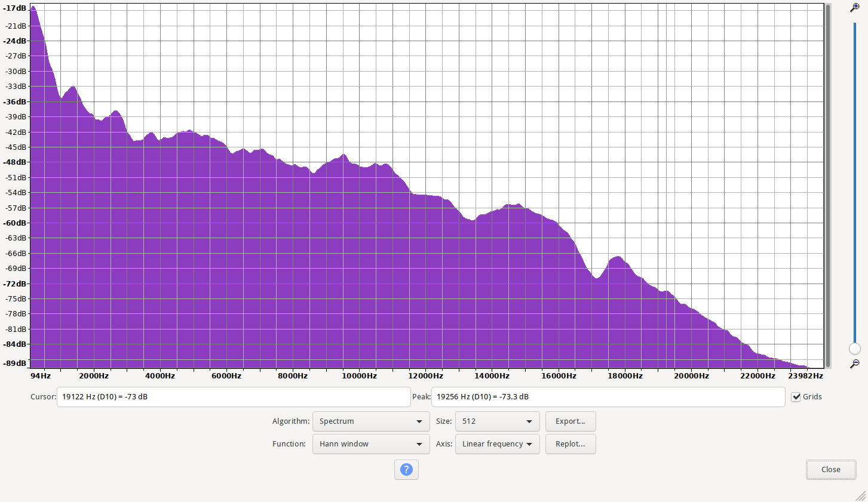
Task: Click the 23982Hz axis label
Action: click(805, 376)
